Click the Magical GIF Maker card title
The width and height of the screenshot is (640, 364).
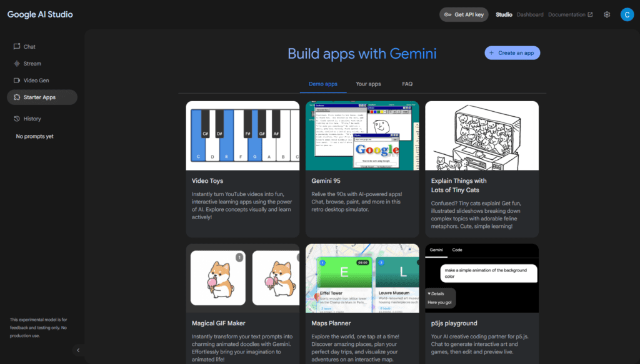tap(218, 323)
